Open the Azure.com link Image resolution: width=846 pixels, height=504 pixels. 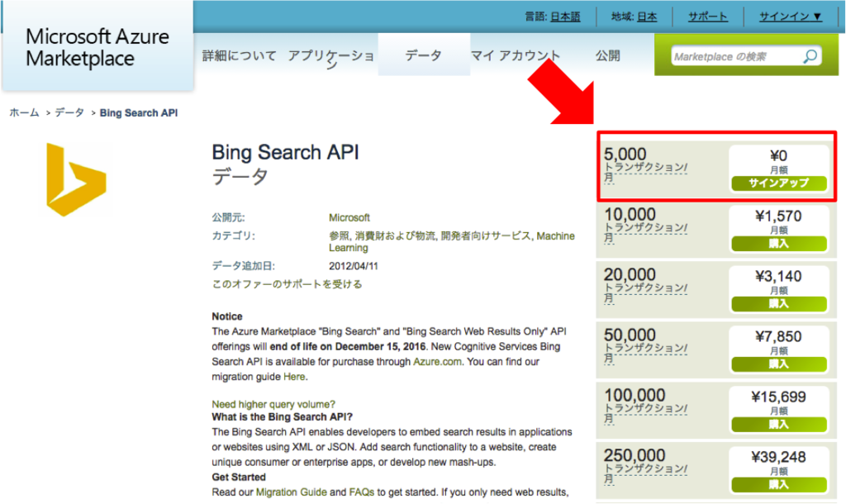click(x=437, y=362)
